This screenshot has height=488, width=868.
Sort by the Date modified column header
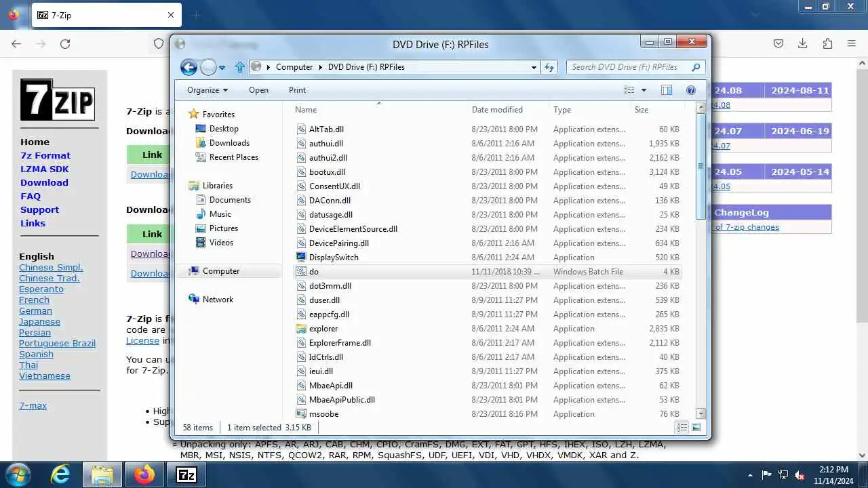point(497,110)
